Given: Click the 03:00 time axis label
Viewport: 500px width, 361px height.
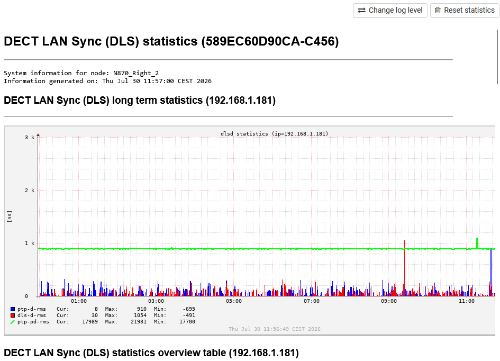Looking at the screenshot, I should pyautogui.click(x=156, y=301).
